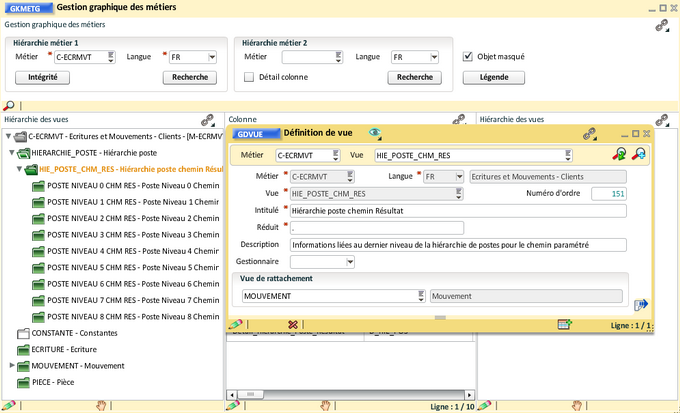
Task: Enable the Détail colonne checkbox
Action: click(249, 77)
